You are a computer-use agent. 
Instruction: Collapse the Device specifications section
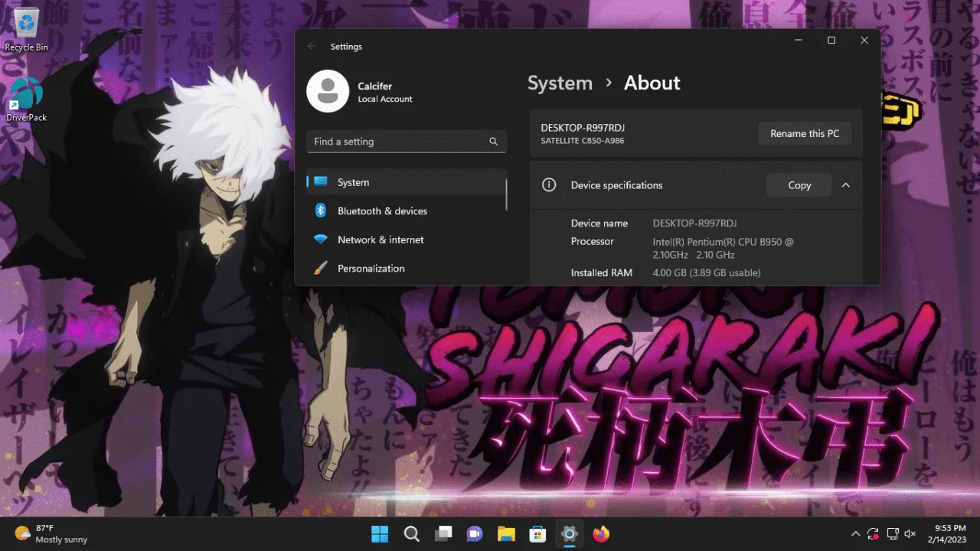tap(846, 185)
